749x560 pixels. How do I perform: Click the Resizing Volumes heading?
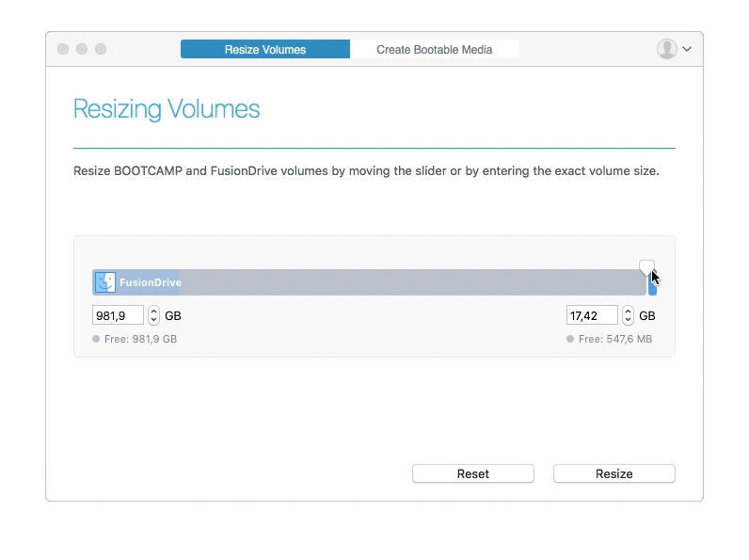(x=167, y=109)
